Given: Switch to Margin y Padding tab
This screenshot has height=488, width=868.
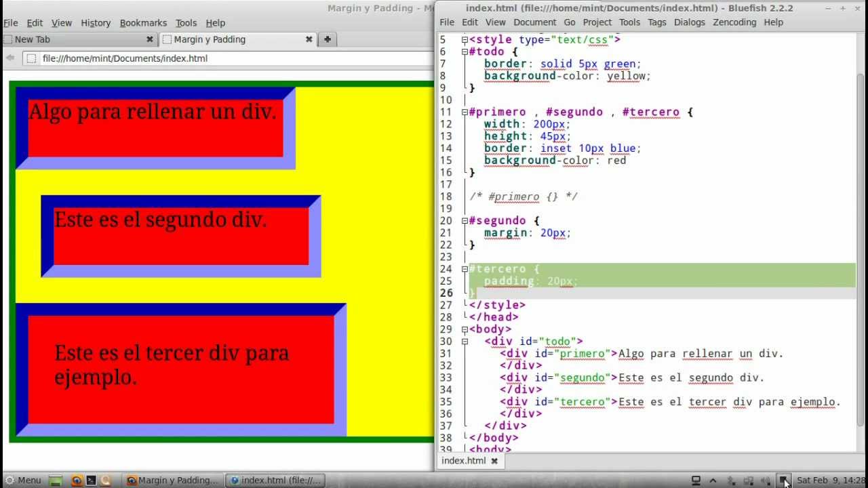Looking at the screenshot, I should [x=237, y=39].
